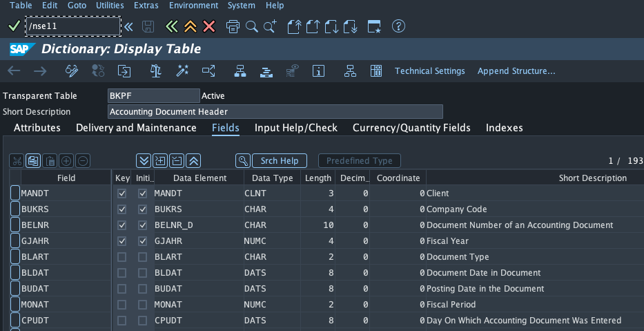Click the window-with-star shortcut icon

tap(374, 27)
